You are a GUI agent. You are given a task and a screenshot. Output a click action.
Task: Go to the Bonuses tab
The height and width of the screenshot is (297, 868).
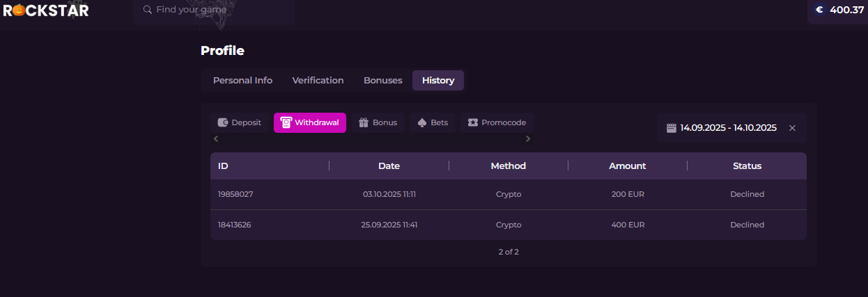[x=382, y=81]
